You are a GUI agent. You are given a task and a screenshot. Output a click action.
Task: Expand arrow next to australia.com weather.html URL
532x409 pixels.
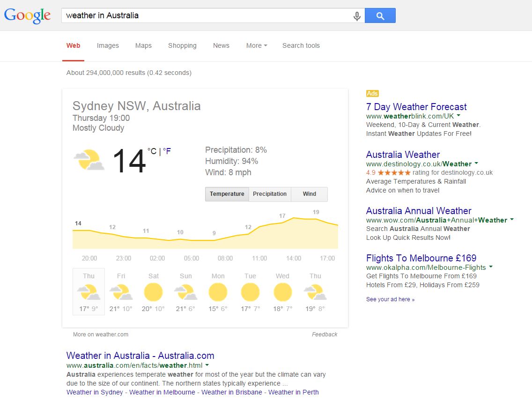click(207, 365)
